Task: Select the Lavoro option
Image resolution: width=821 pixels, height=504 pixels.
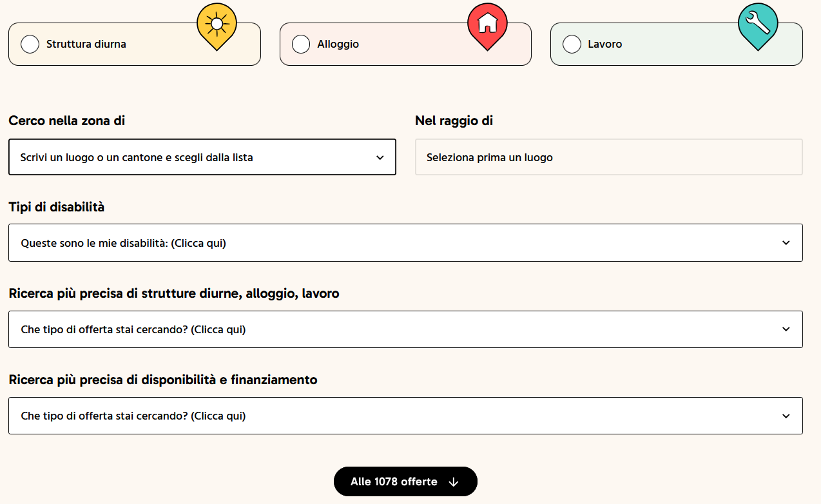Action: click(x=572, y=43)
